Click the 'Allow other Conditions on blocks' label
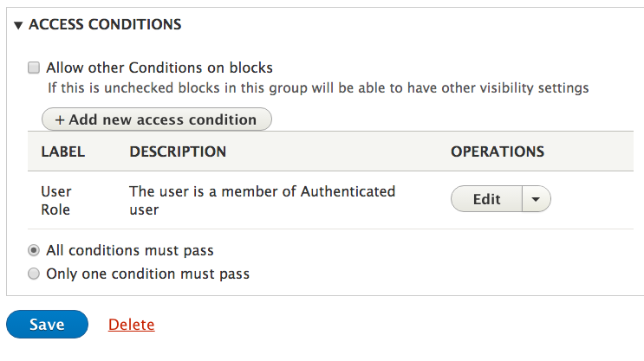 [x=159, y=67]
